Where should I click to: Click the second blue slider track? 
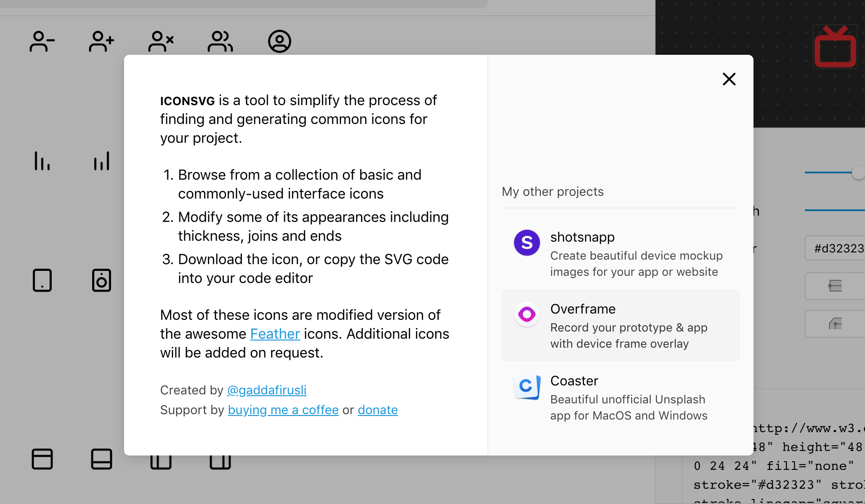click(x=835, y=210)
